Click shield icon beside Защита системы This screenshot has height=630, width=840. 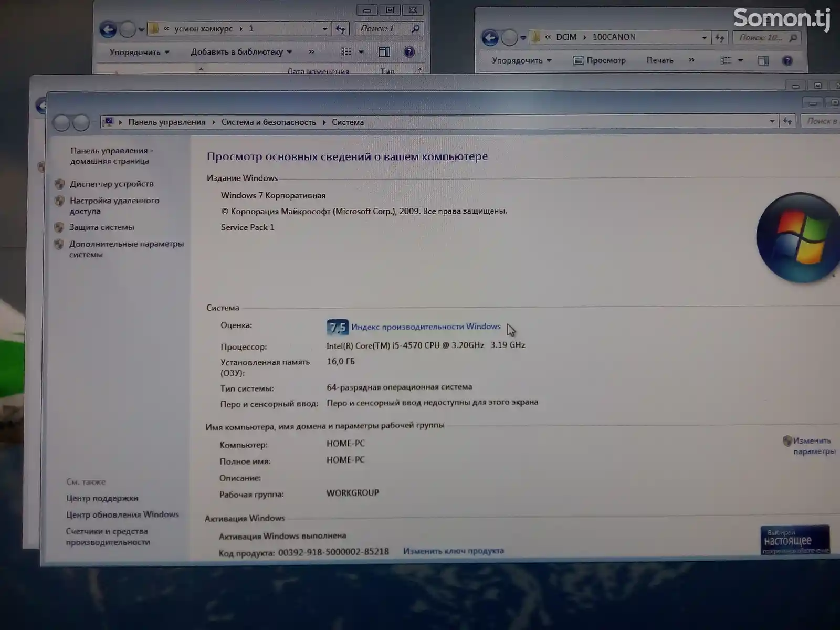[x=59, y=227]
